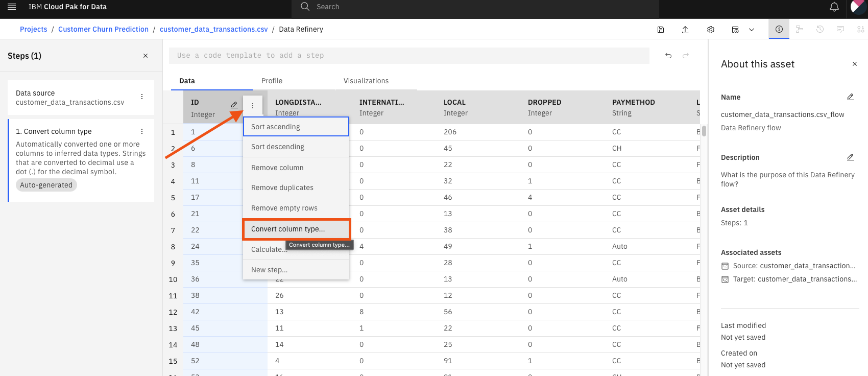The width and height of the screenshot is (868, 376).
Task: Edit the description pencil icon
Action: click(851, 157)
